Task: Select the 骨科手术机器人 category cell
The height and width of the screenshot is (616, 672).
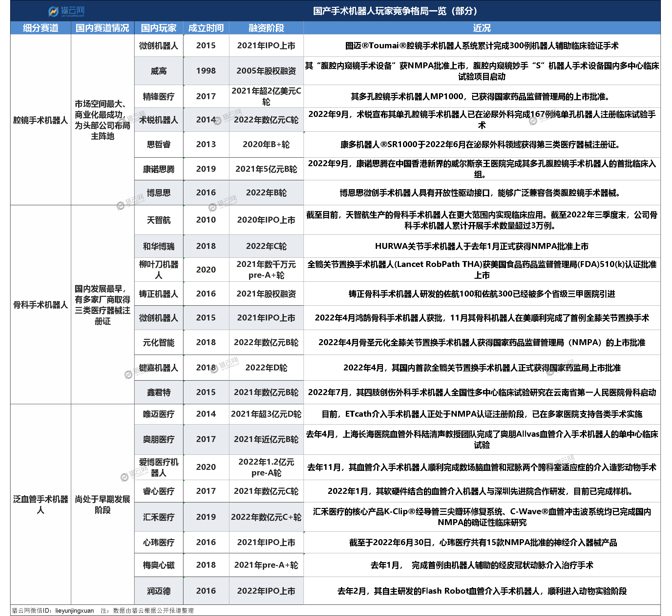Action: point(41,304)
